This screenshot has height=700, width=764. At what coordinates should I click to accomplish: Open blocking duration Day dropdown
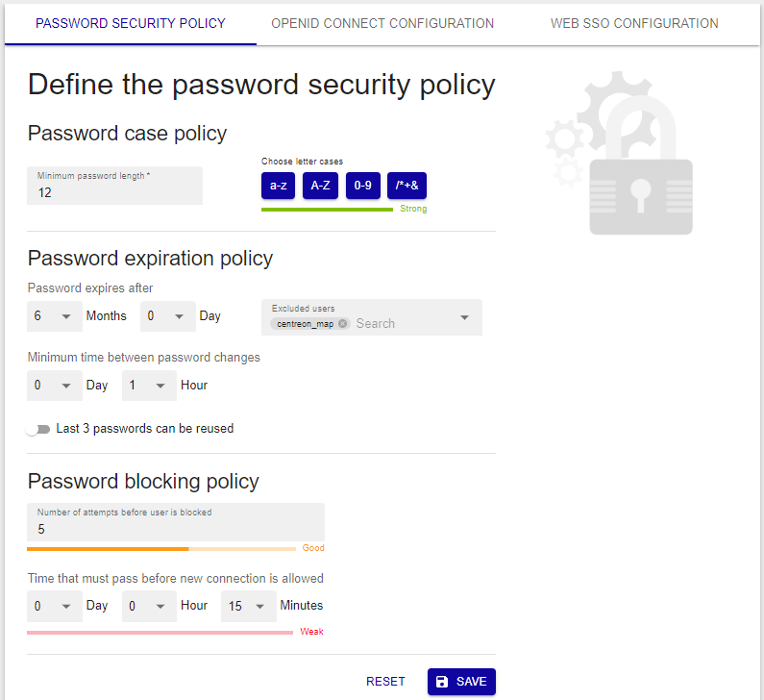(55, 607)
